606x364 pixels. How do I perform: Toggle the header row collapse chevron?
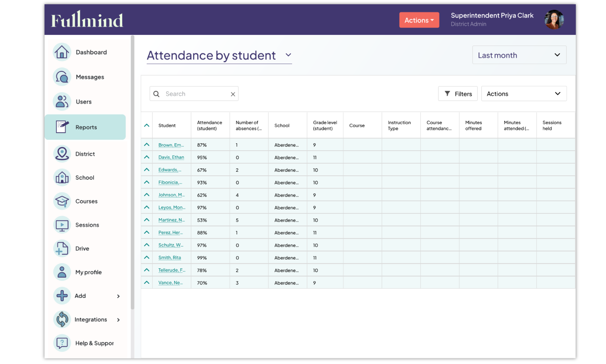pyautogui.click(x=147, y=125)
